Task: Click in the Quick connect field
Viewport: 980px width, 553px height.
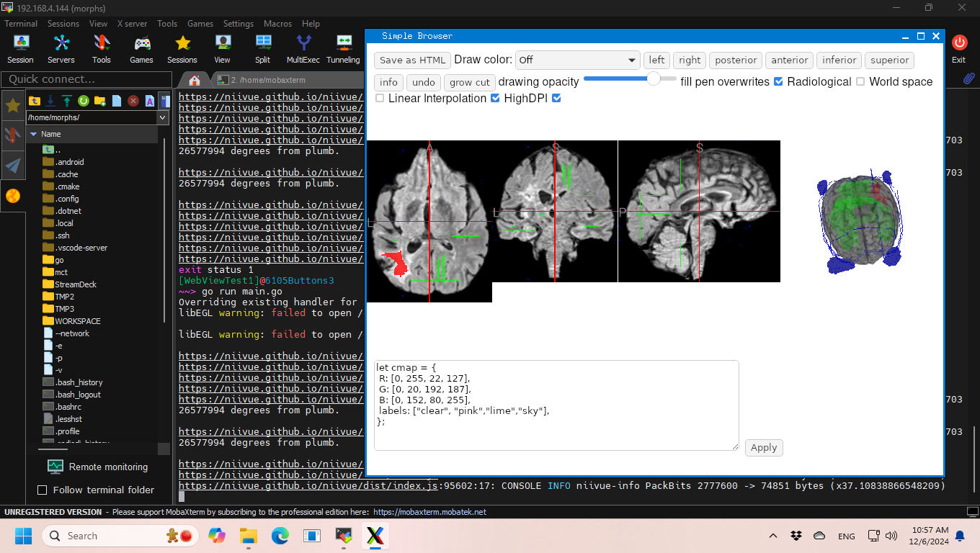Action: pyautogui.click(x=86, y=79)
